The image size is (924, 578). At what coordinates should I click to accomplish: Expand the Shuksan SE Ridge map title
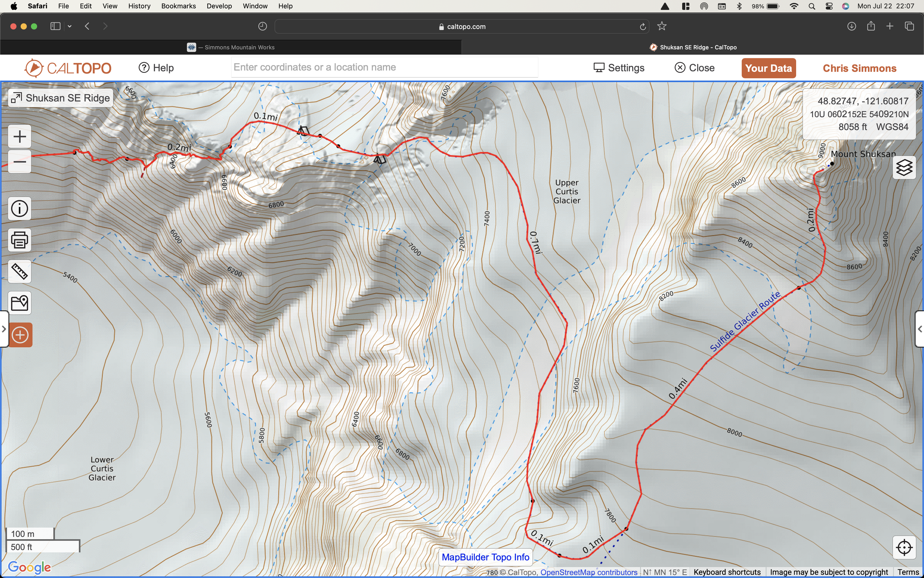[60, 98]
